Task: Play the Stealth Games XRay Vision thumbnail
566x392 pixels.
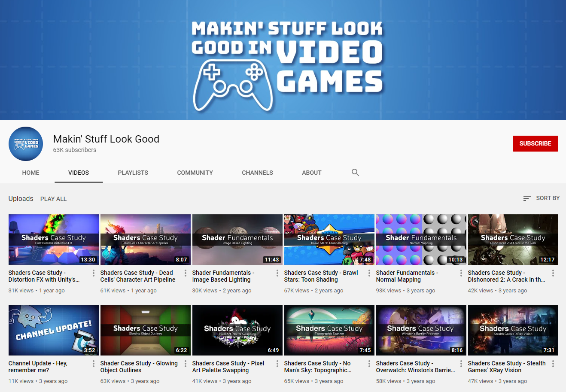Action: 513,330
